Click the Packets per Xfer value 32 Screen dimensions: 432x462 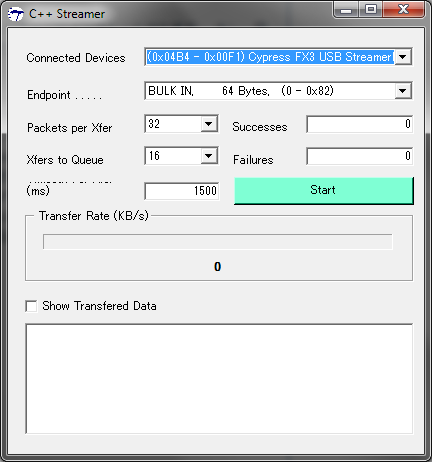154,124
